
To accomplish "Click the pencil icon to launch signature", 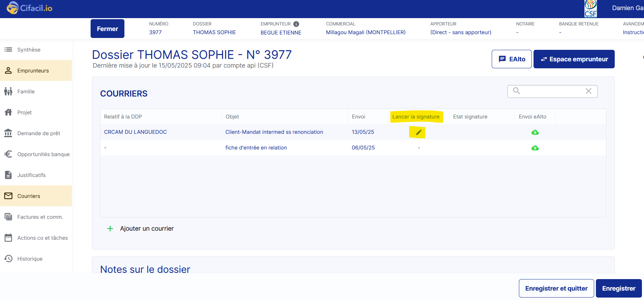I will tap(419, 132).
